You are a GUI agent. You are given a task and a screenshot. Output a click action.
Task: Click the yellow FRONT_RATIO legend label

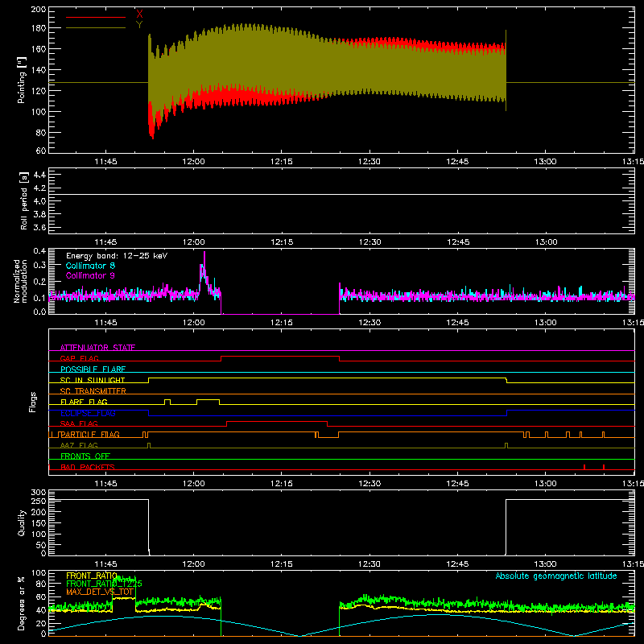(92, 576)
